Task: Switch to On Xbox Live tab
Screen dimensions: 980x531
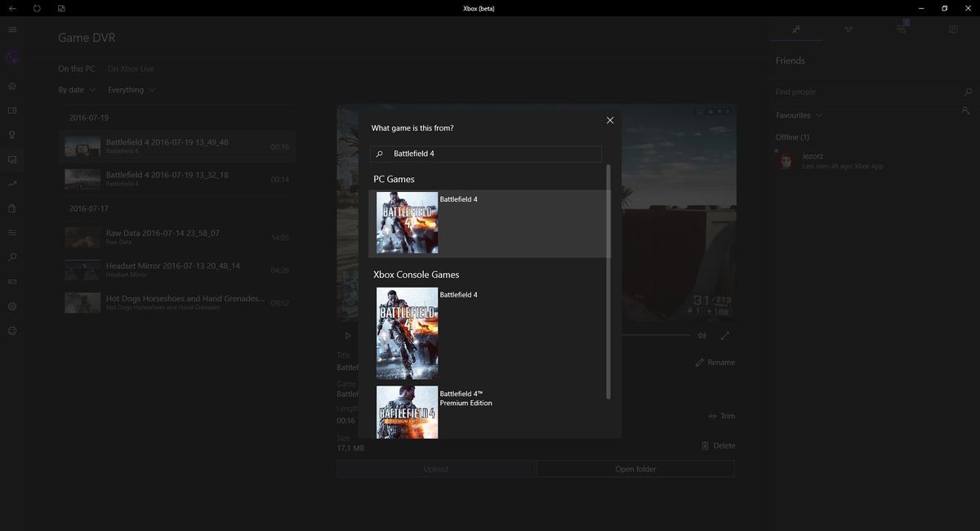Action: click(x=131, y=69)
